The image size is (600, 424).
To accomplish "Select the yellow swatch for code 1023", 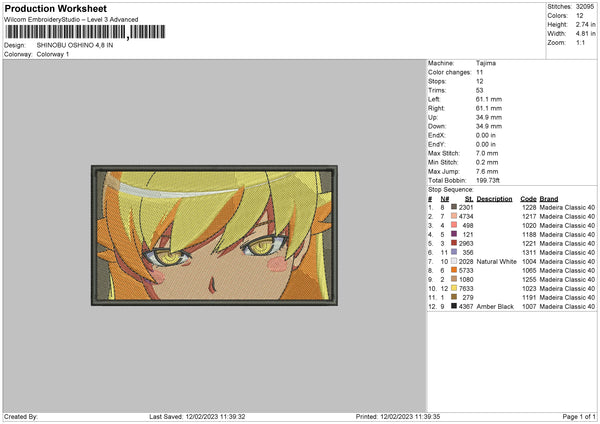I will click(454, 288).
